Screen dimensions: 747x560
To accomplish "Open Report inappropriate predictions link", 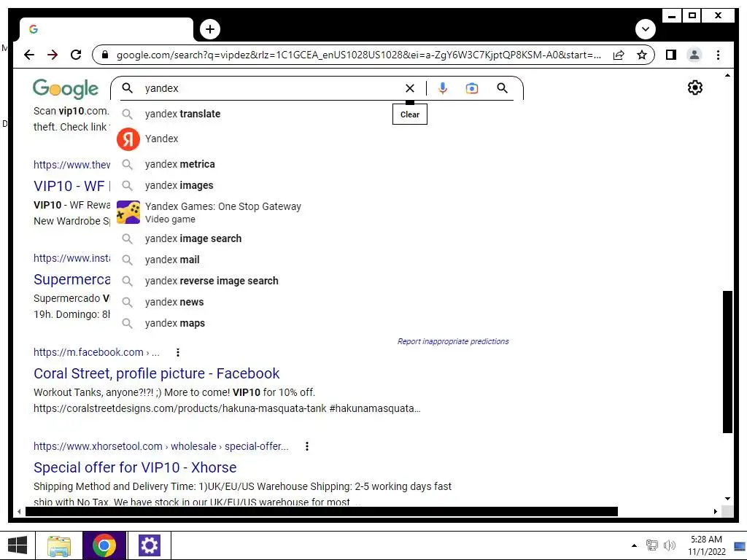I will pos(453,341).
